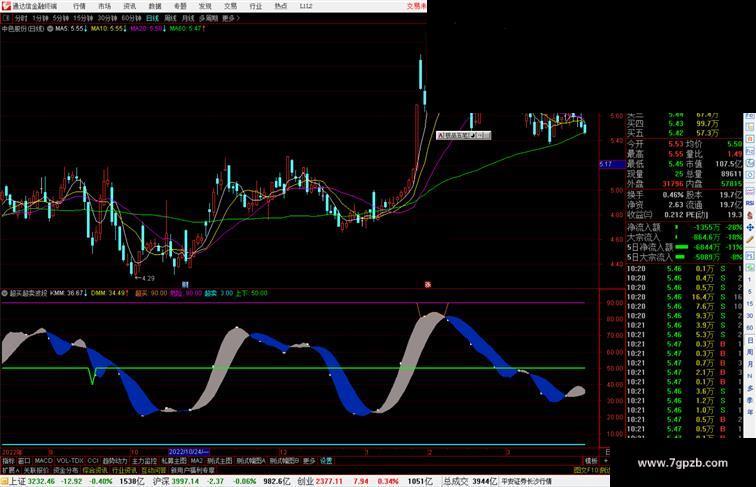This screenshot has width=756, height=487.
Task: Select the pencil drawing tool icon
Action: point(750,240)
